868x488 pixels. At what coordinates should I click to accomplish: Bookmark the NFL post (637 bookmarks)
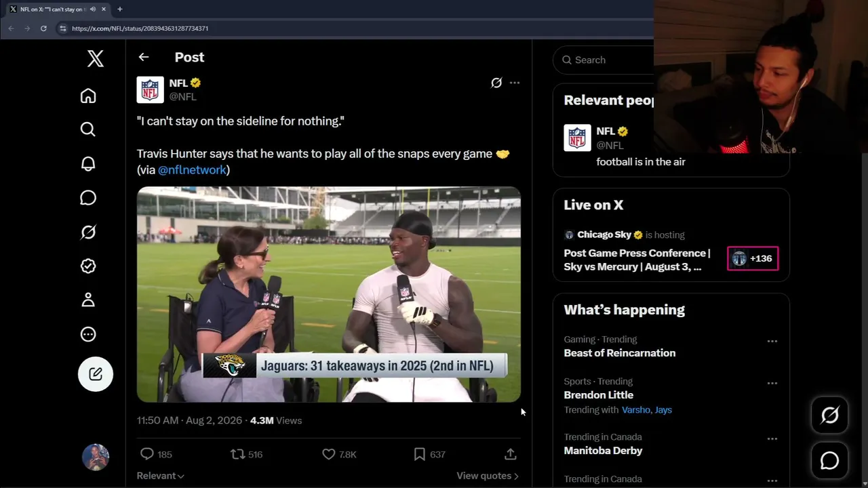429,454
